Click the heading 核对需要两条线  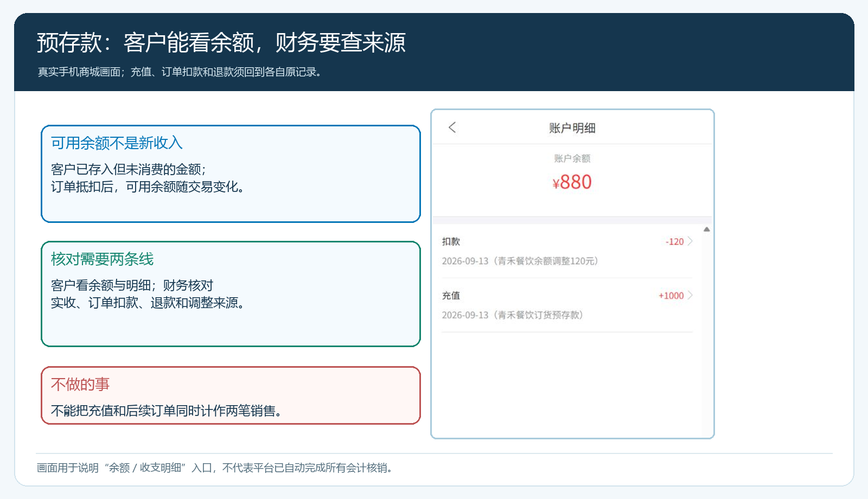coord(102,259)
